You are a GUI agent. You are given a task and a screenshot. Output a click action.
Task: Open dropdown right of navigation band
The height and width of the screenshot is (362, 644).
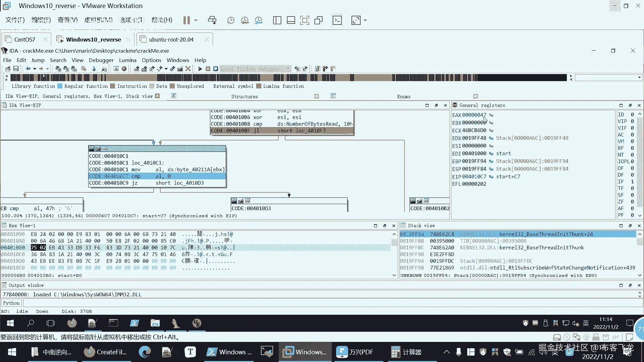(x=639, y=78)
